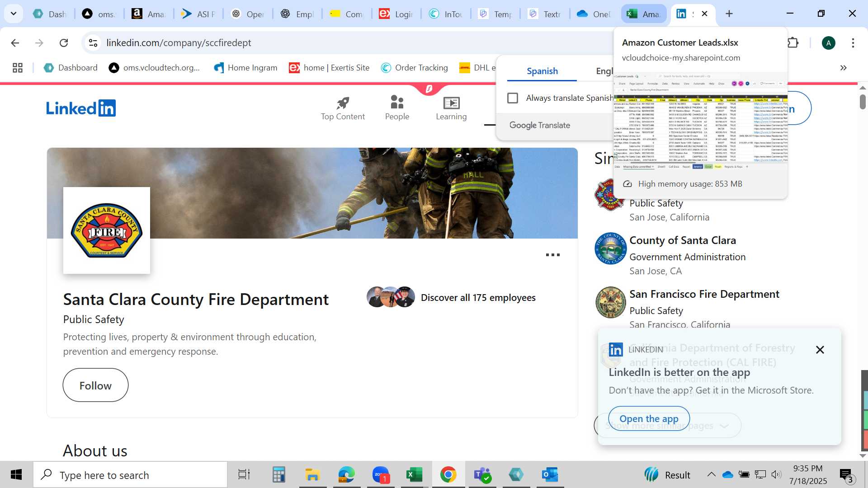Open Home Ingram bookmark
The height and width of the screenshot is (488, 868).
246,68
